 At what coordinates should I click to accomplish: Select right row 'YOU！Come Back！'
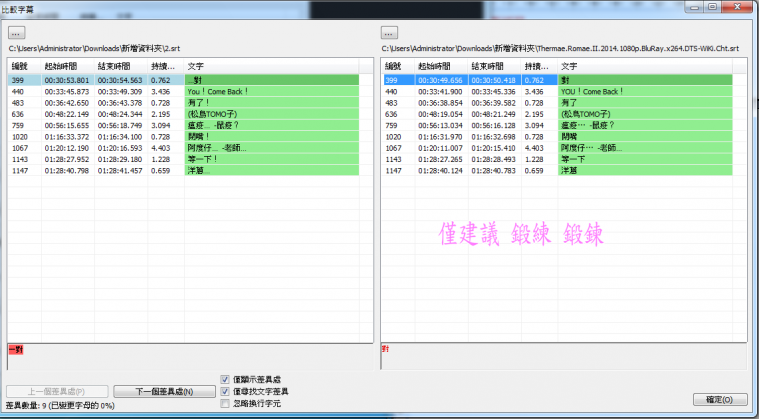tap(557, 91)
